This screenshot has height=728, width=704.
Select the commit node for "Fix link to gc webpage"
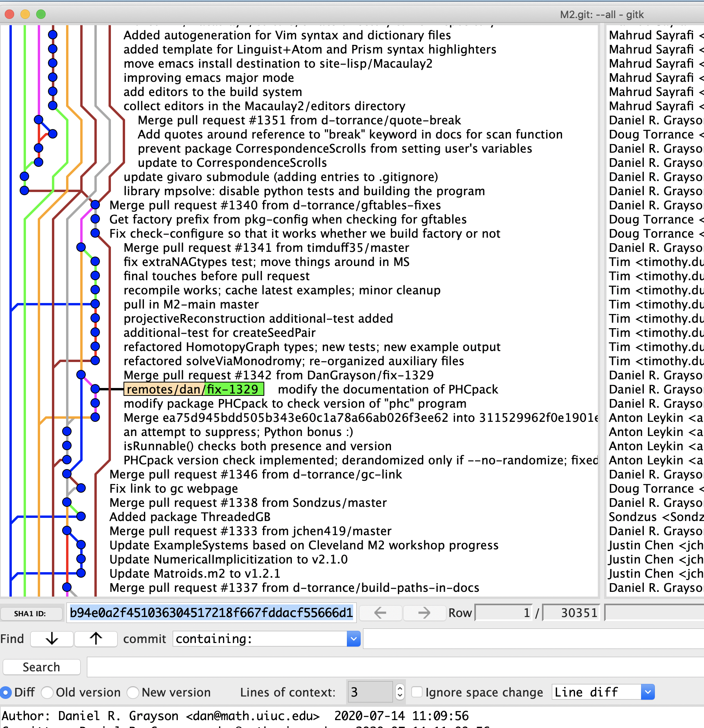point(81,488)
